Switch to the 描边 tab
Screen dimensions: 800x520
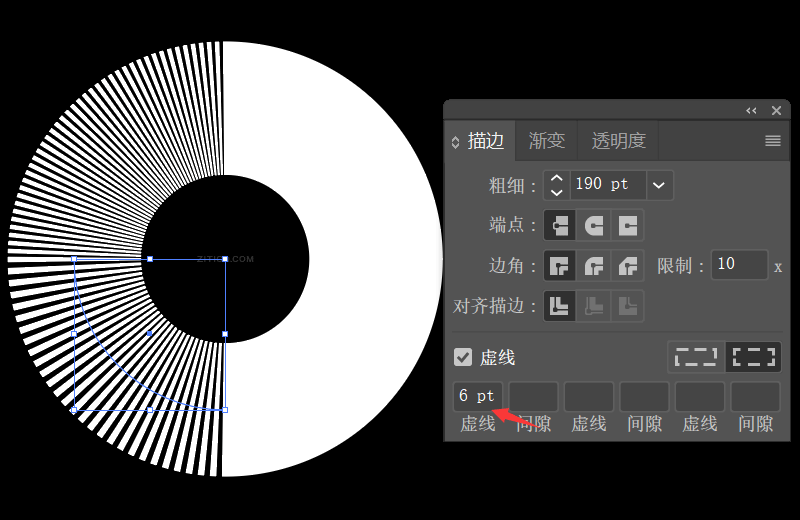pos(486,141)
